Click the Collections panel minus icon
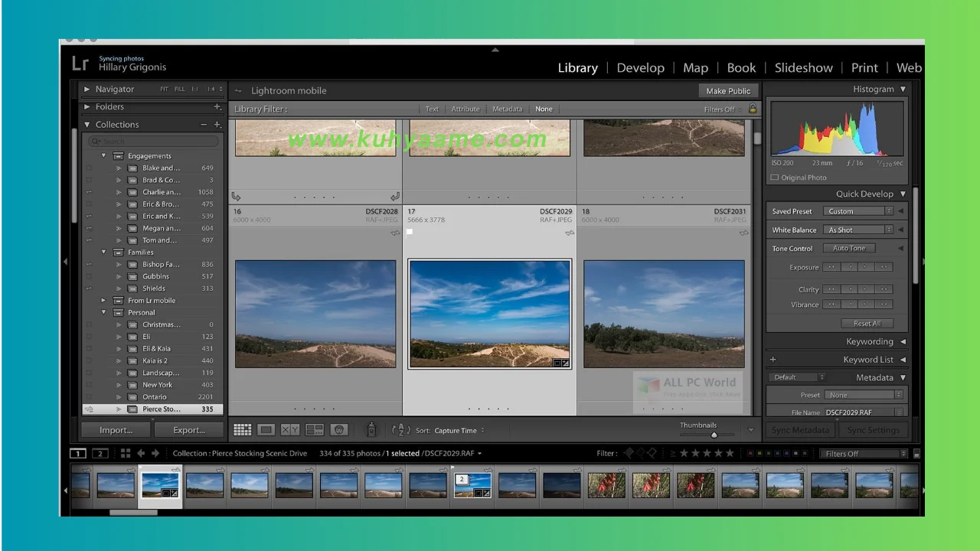 (x=204, y=124)
